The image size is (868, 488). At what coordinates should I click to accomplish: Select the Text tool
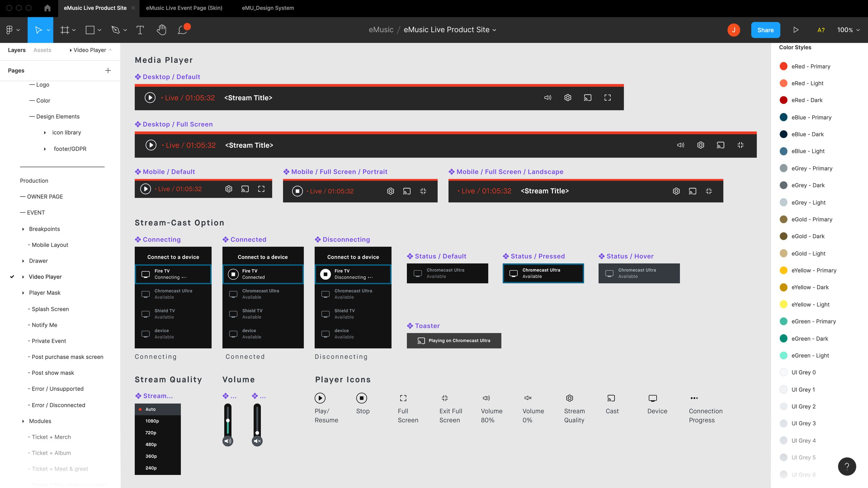pos(140,30)
